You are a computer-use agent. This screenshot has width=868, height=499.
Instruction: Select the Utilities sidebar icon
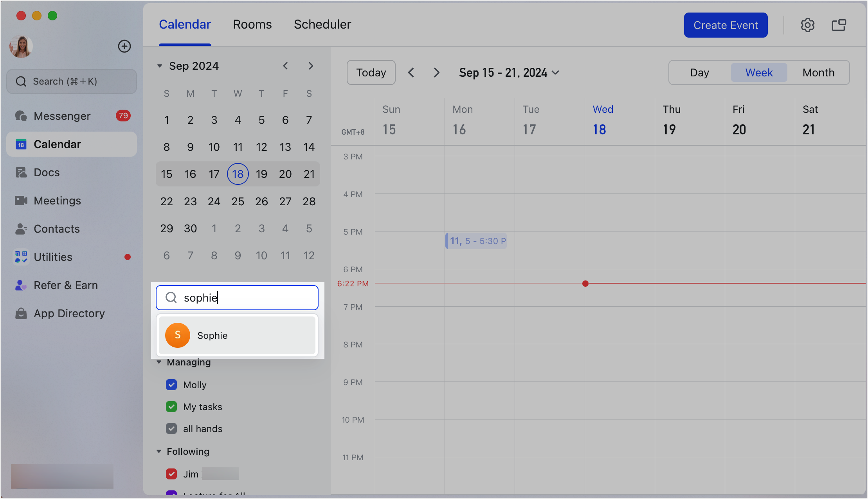tap(52, 257)
